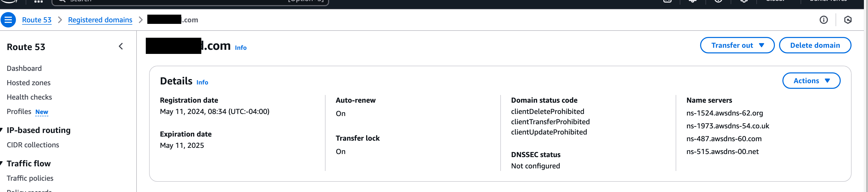The height and width of the screenshot is (192, 868).
Task: Follow the Registered domains breadcrumb link
Action: [x=100, y=20]
